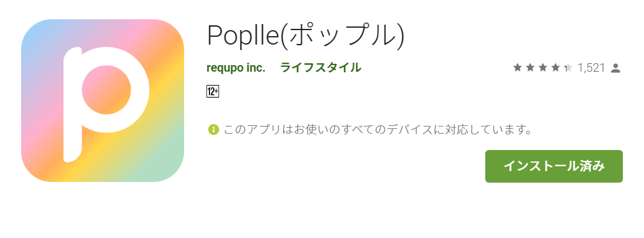Click the first rating star
Image resolution: width=644 pixels, height=238 pixels.
tap(517, 67)
